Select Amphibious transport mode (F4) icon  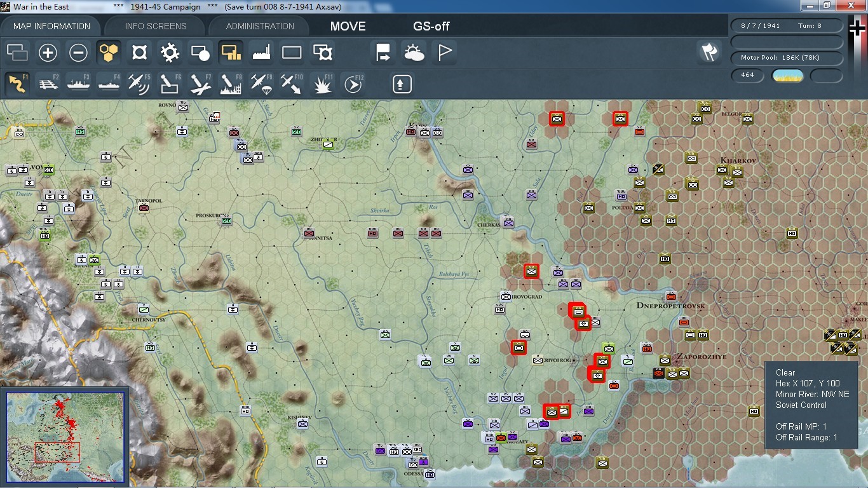pos(109,84)
